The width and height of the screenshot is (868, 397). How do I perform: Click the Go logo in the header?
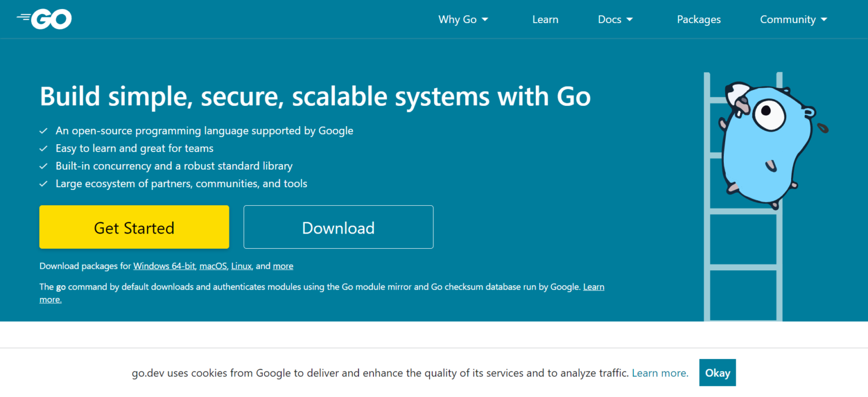pyautogui.click(x=44, y=19)
